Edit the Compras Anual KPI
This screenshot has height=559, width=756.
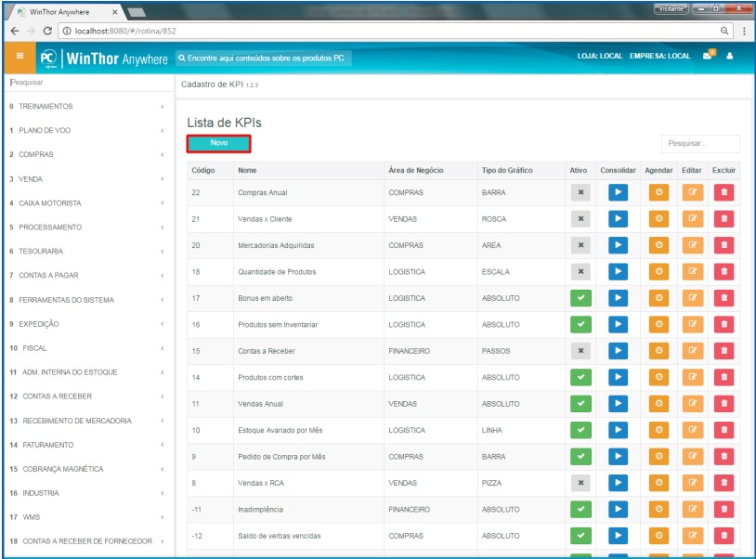click(x=692, y=192)
